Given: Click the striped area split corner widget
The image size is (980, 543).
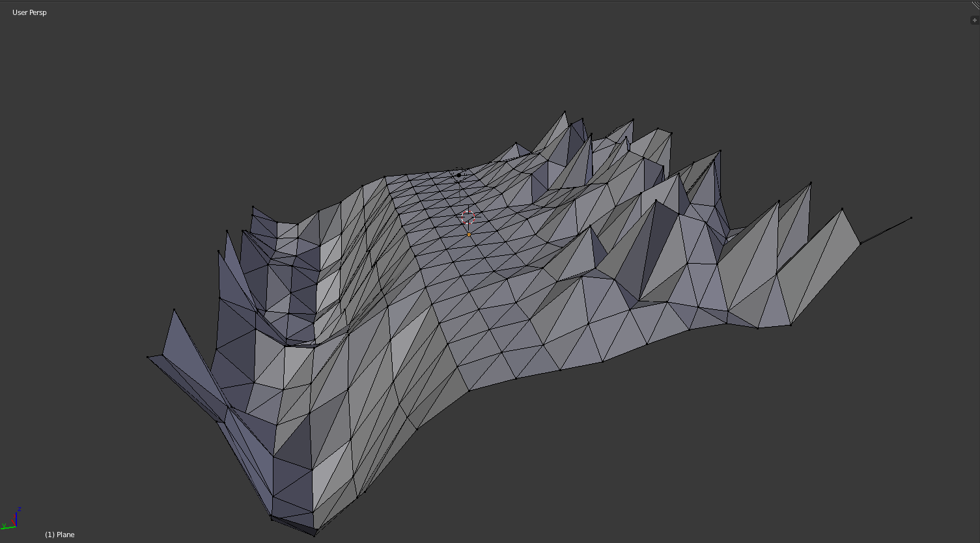Looking at the screenshot, I should tap(975, 5).
